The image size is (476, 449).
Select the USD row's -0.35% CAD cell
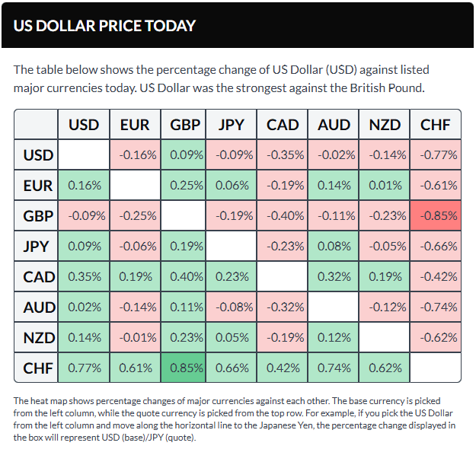click(283, 154)
